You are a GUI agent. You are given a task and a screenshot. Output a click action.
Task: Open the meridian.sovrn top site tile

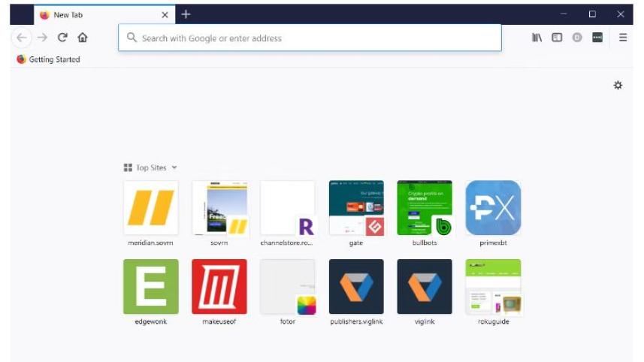(151, 208)
